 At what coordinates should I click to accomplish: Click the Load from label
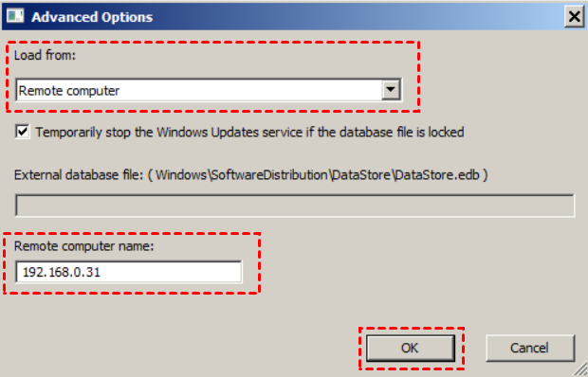click(x=45, y=55)
